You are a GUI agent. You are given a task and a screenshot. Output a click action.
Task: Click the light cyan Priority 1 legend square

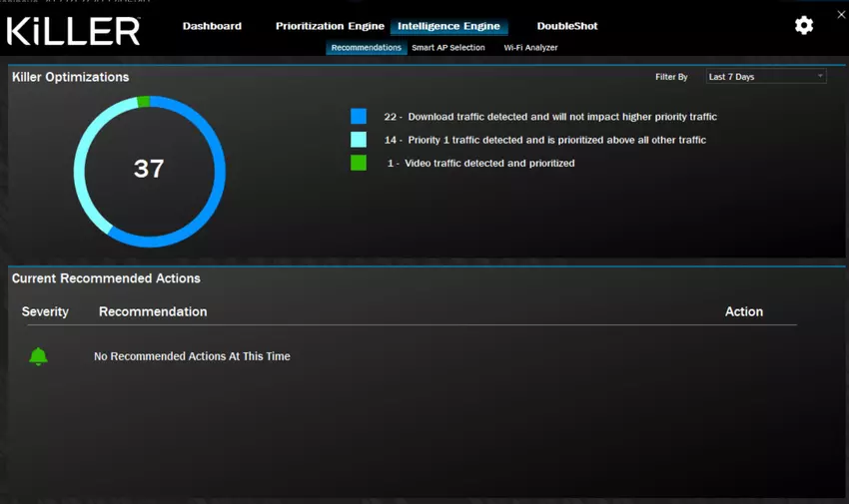pos(359,140)
